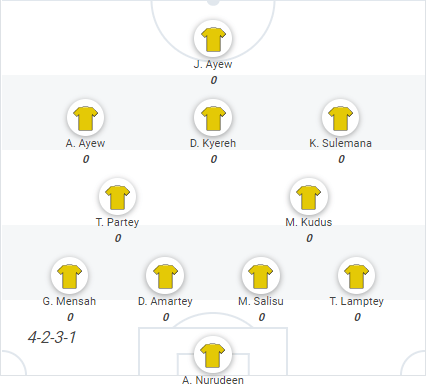
Task: Select K. Sulemana's yellow shirt
Action: (340, 118)
